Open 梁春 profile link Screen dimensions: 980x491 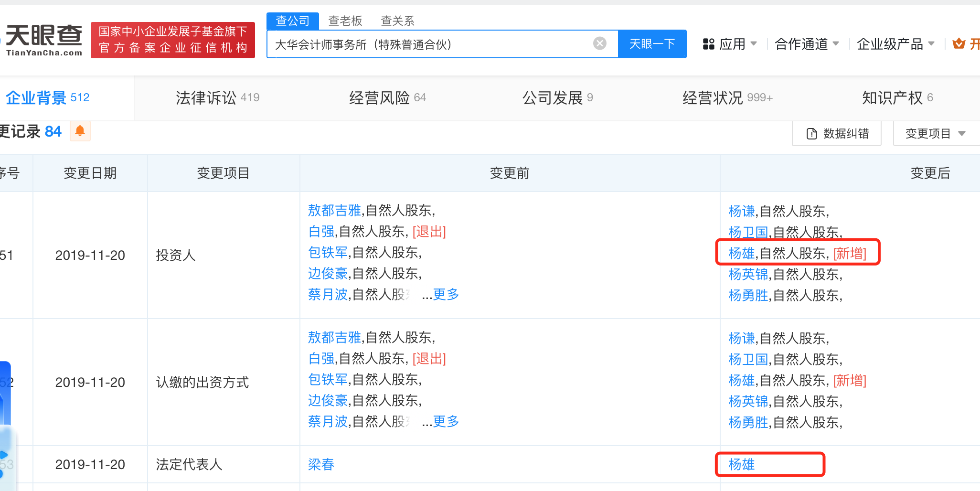pos(321,464)
